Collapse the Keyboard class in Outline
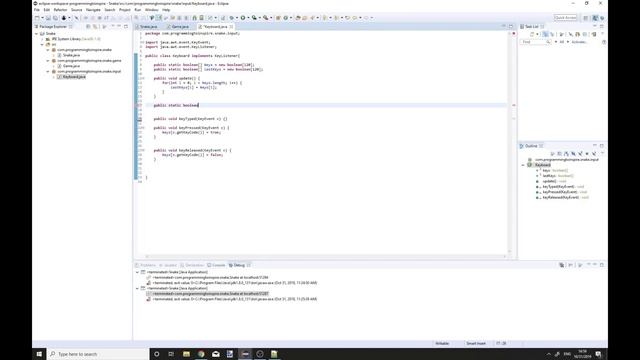The image size is (640, 360). (523, 165)
